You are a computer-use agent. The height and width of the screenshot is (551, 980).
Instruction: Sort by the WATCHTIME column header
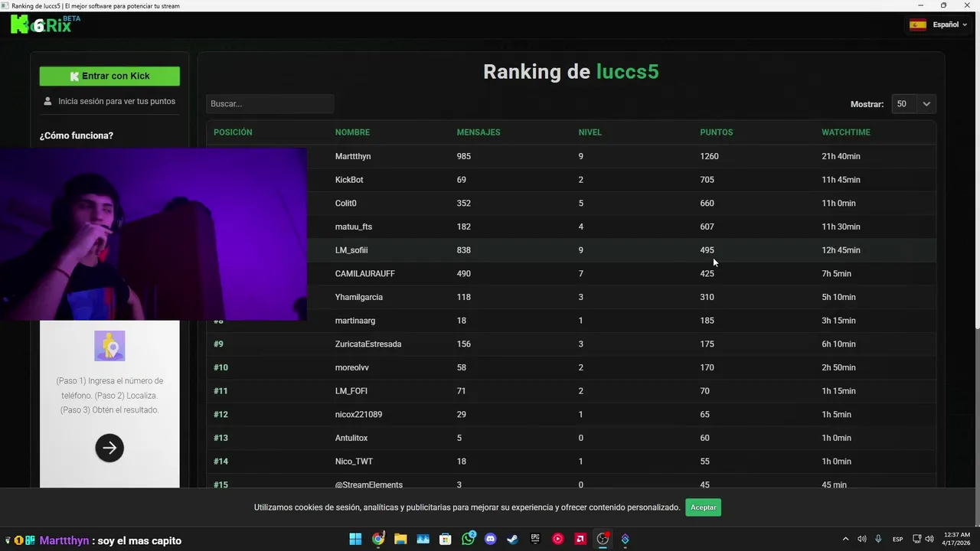[x=846, y=132]
